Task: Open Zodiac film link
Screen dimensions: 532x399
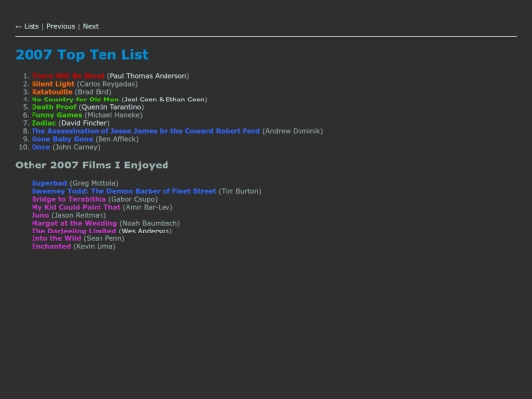Action: click(43, 123)
